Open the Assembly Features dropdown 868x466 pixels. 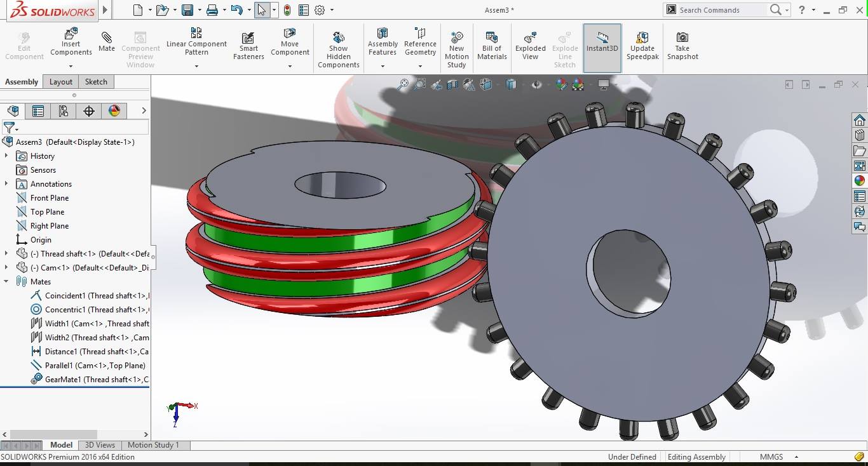point(383,66)
